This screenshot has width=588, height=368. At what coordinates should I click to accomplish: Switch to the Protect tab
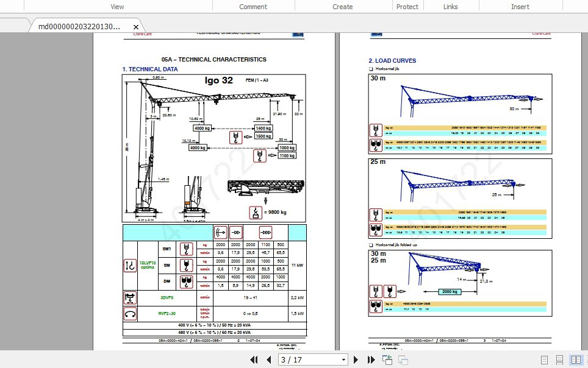coord(407,6)
